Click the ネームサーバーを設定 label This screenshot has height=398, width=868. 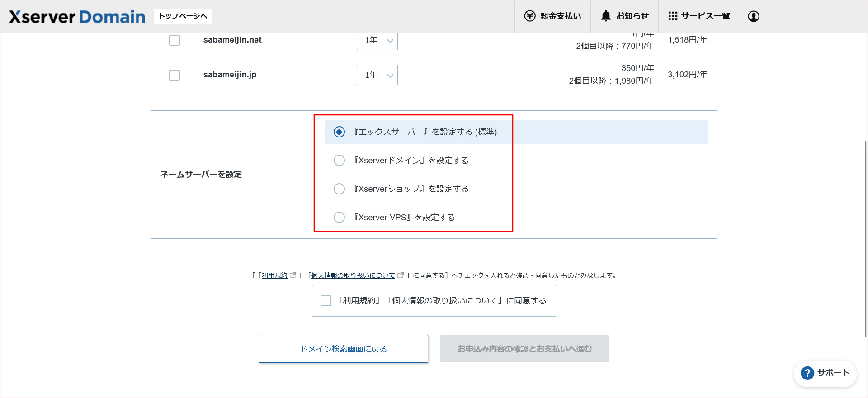[x=201, y=175]
